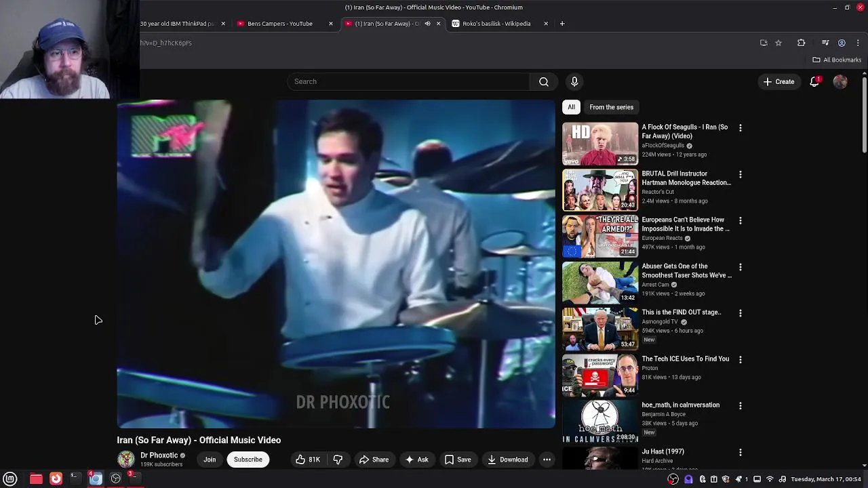Open the Terminal launcher in taskbar
868x488 pixels.
coord(75,479)
